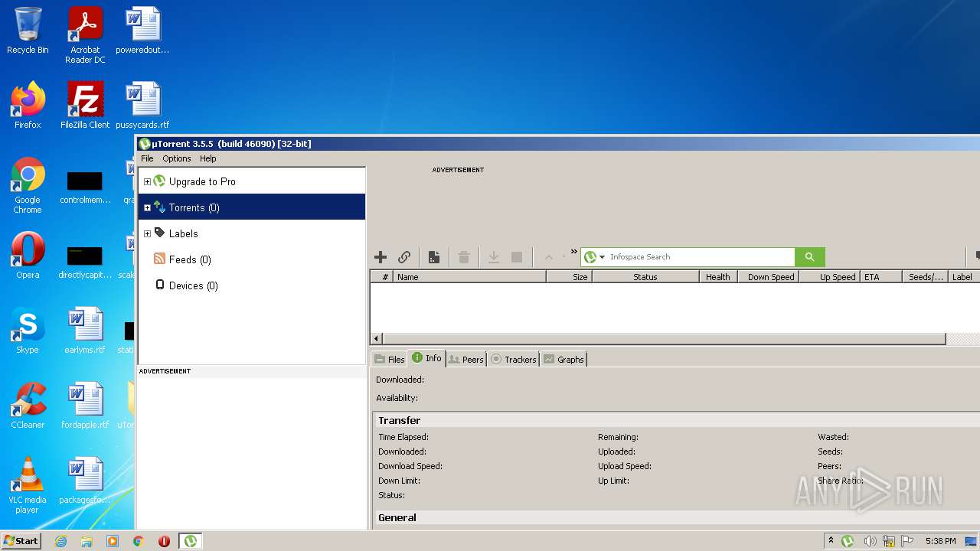Viewport: 980px width, 551px height.
Task: Open Google Chrome desktop shortcut
Action: pos(28,185)
